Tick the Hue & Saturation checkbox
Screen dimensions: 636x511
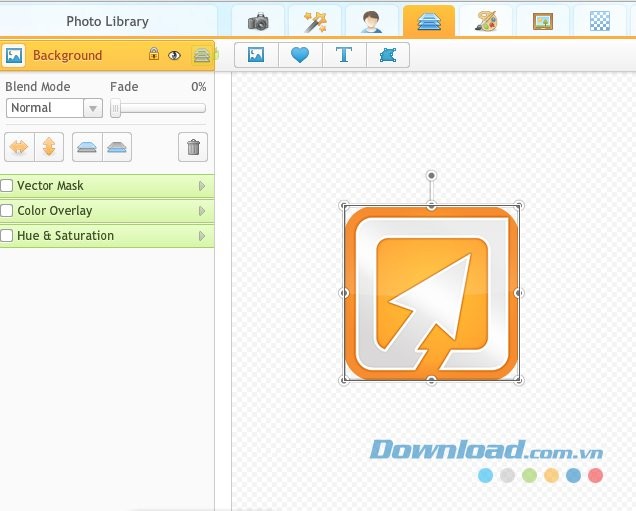pos(7,236)
